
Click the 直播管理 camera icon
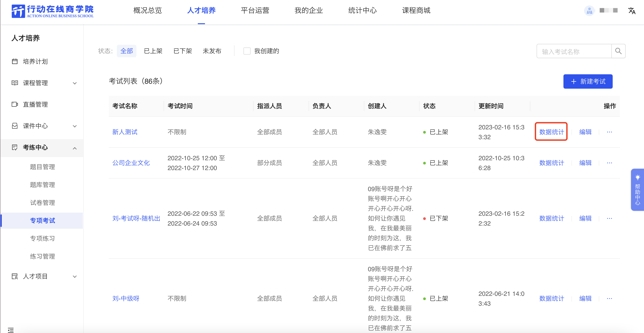(15, 104)
